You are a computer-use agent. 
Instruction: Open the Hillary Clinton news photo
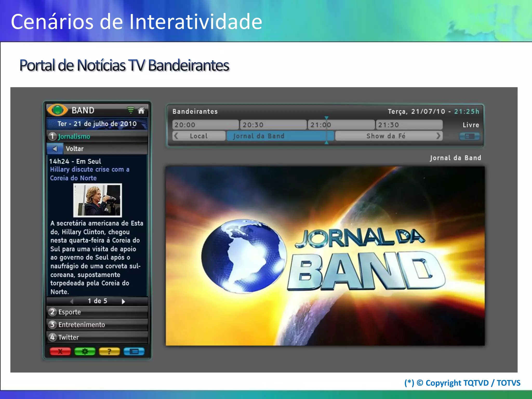click(98, 200)
